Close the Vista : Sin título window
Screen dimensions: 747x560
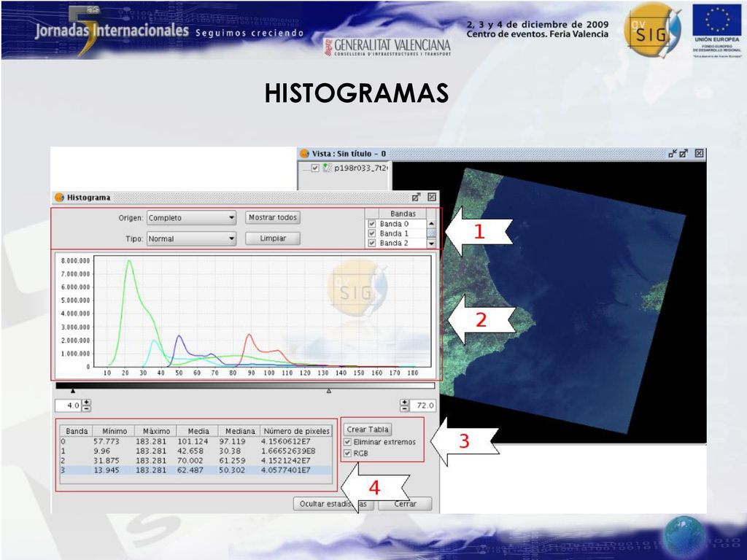[x=699, y=153]
